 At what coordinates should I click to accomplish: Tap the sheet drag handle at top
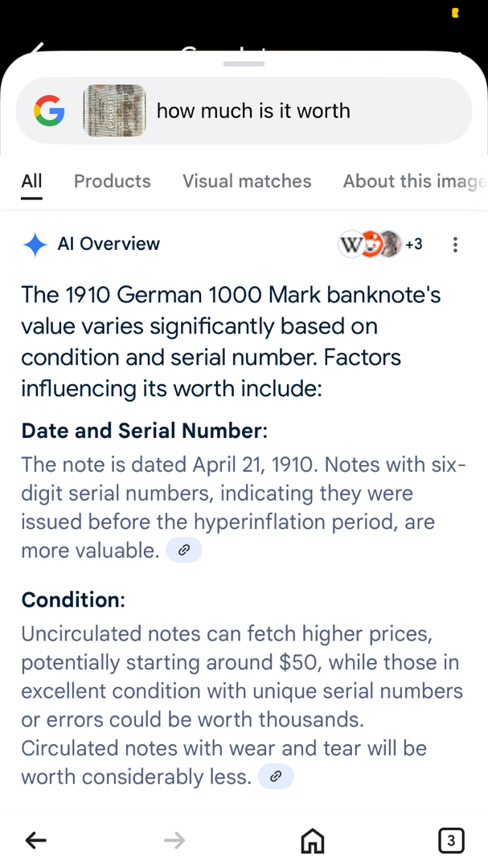(x=244, y=63)
